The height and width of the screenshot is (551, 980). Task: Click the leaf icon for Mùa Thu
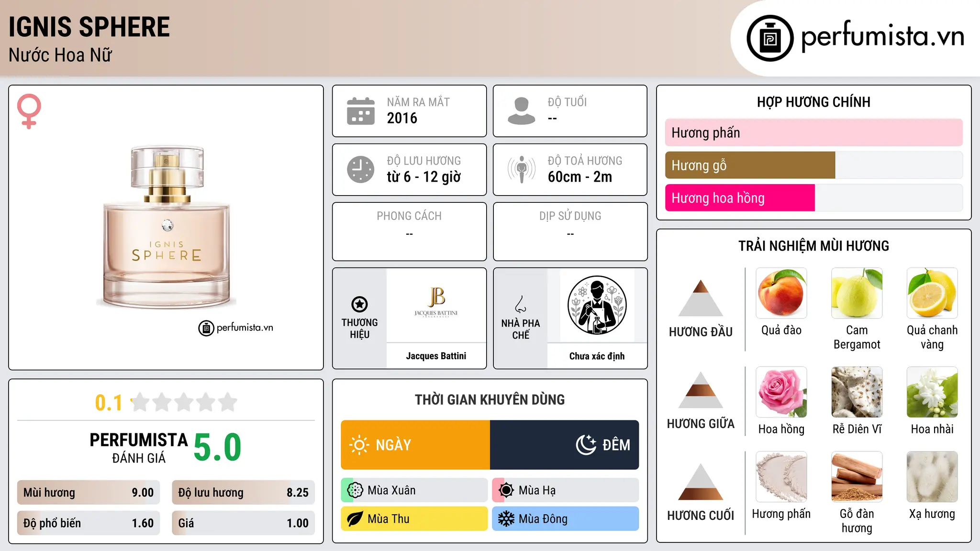(355, 519)
